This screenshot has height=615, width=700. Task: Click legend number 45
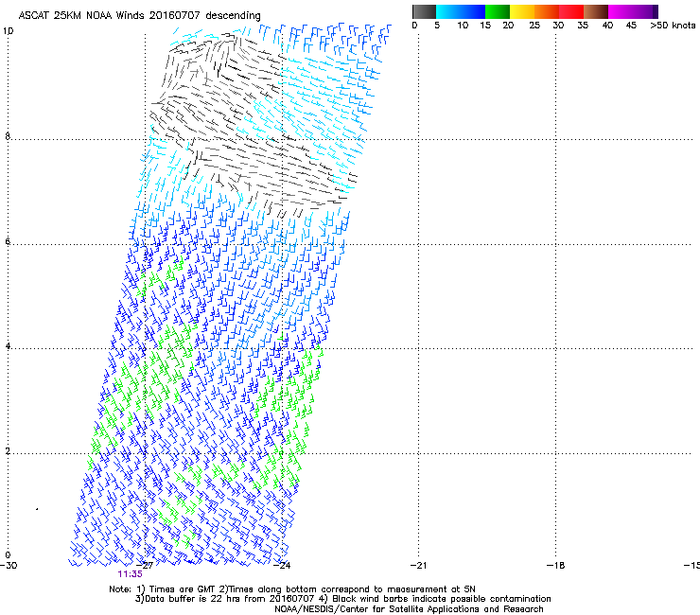pyautogui.click(x=631, y=26)
